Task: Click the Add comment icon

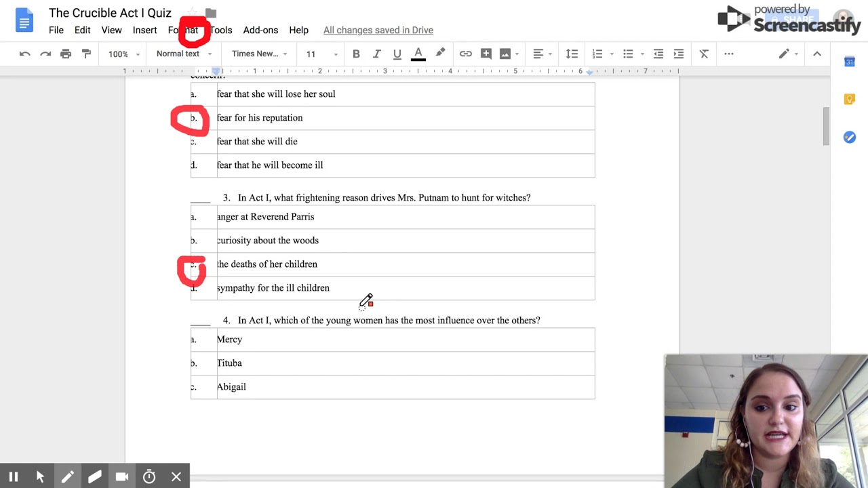Action: pyautogui.click(x=486, y=54)
